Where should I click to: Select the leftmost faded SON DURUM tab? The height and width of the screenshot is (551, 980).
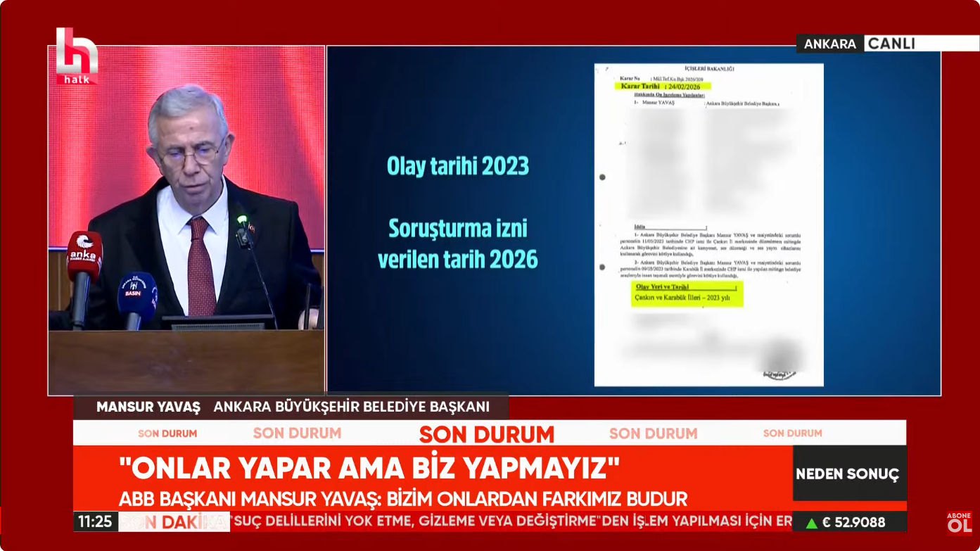tap(167, 433)
